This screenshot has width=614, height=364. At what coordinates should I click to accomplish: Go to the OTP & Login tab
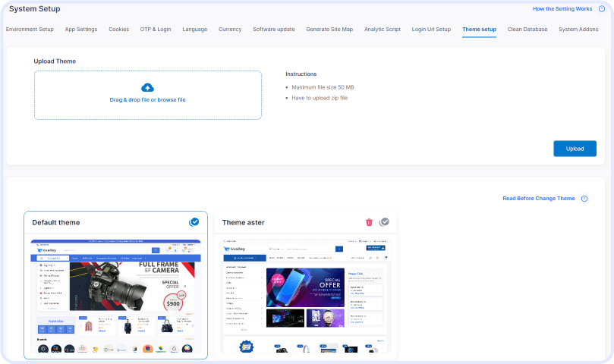click(156, 30)
